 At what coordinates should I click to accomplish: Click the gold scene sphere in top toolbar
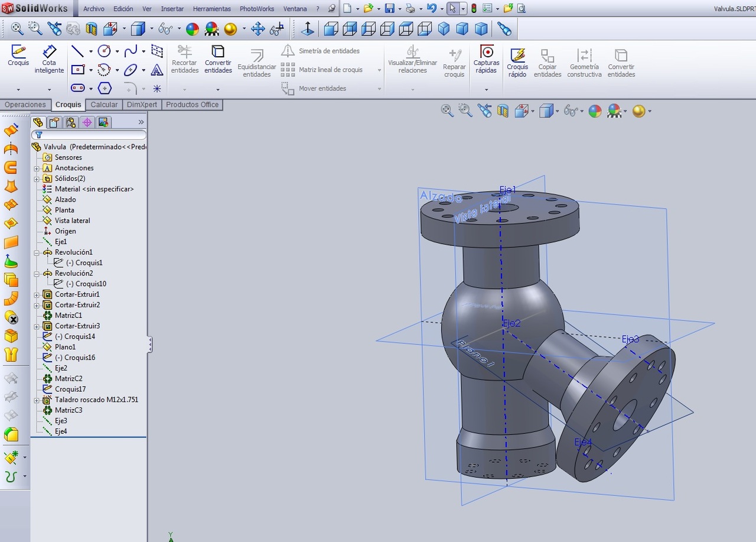(x=230, y=28)
